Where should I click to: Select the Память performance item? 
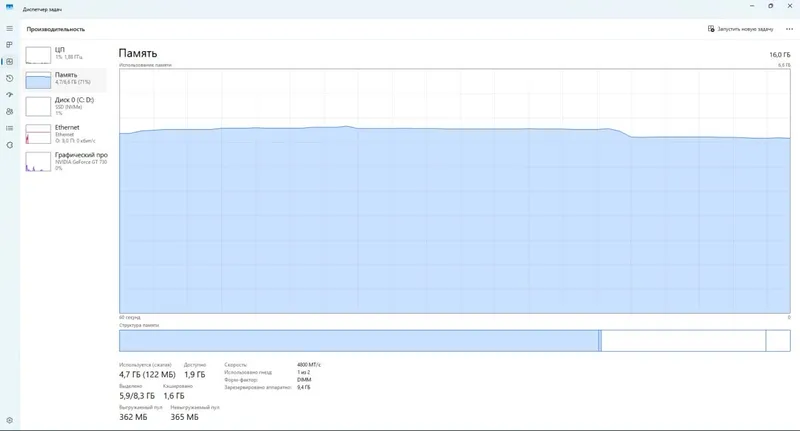[66, 80]
